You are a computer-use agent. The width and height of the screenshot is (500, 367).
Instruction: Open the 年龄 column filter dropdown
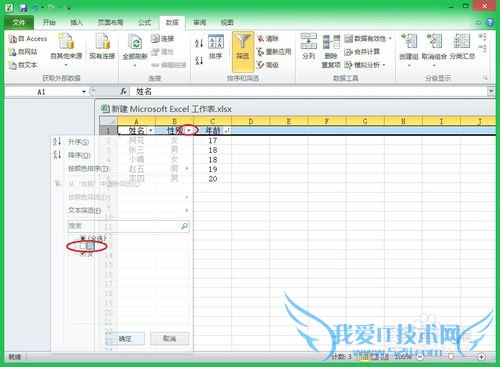tap(227, 130)
